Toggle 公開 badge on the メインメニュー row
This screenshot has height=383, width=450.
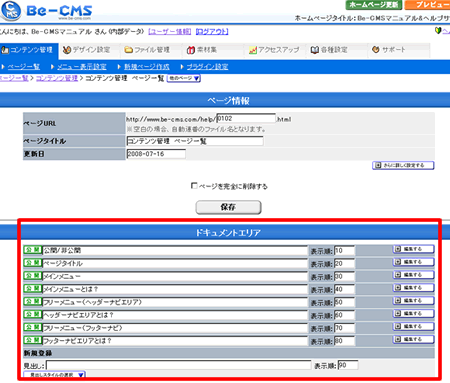coord(32,276)
